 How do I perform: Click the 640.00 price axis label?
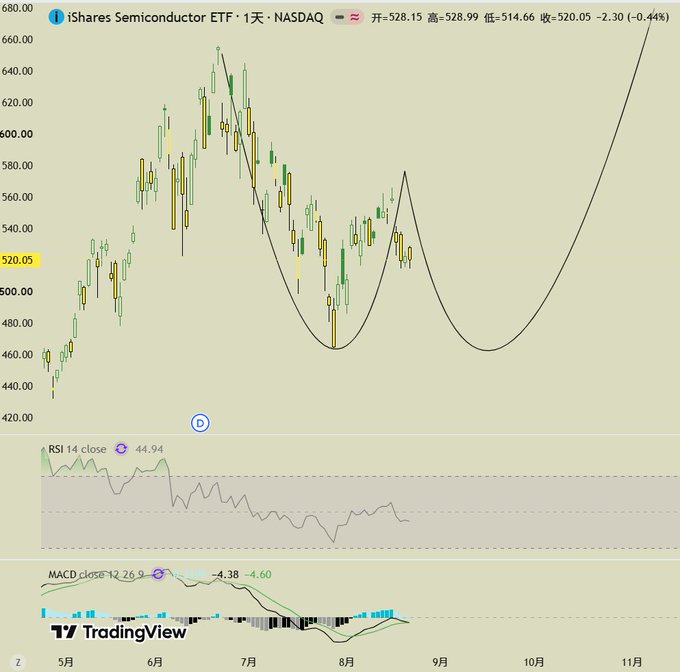17,71
